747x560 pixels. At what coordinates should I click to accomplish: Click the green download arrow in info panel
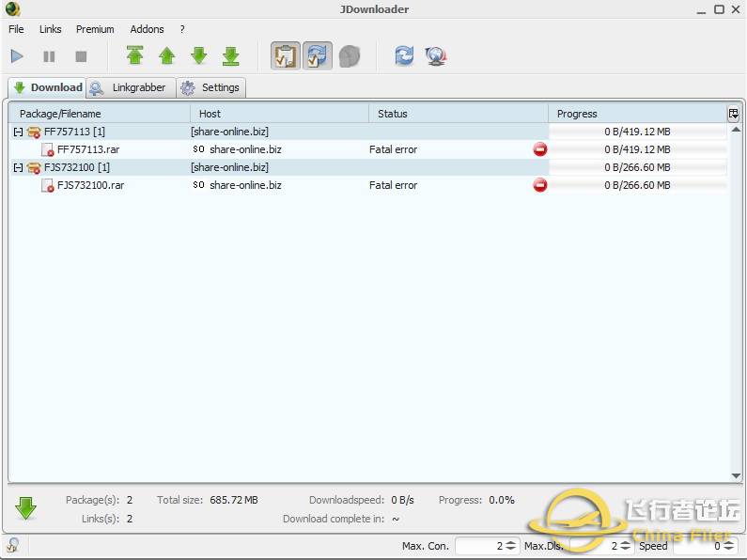click(25, 508)
